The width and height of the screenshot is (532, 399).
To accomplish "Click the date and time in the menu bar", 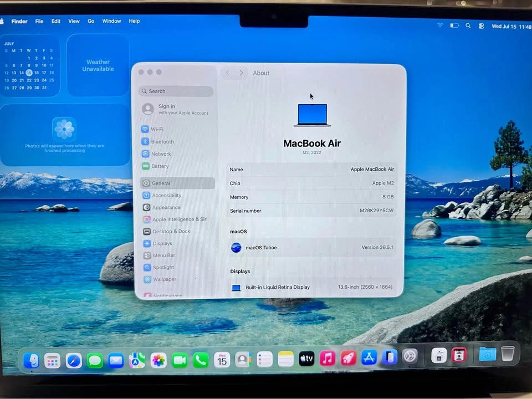I will click(x=511, y=27).
